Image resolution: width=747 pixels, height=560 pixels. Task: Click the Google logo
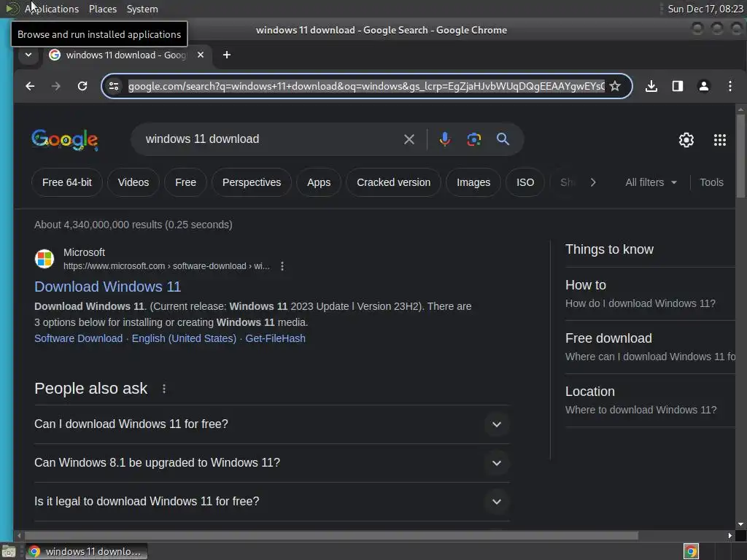(65, 140)
